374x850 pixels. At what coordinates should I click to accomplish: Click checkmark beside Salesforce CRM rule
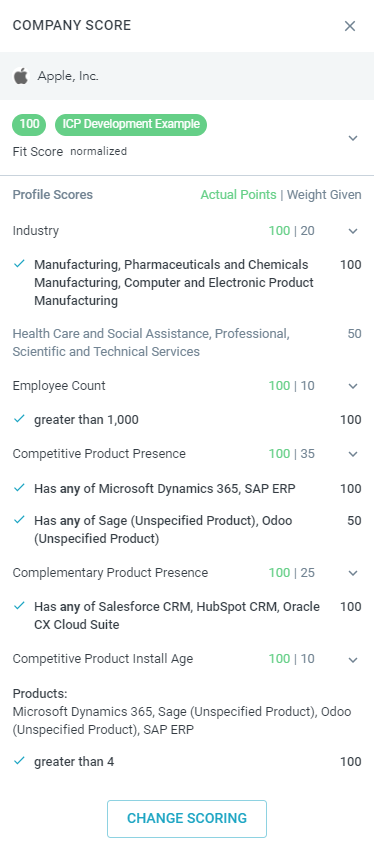(x=20, y=606)
